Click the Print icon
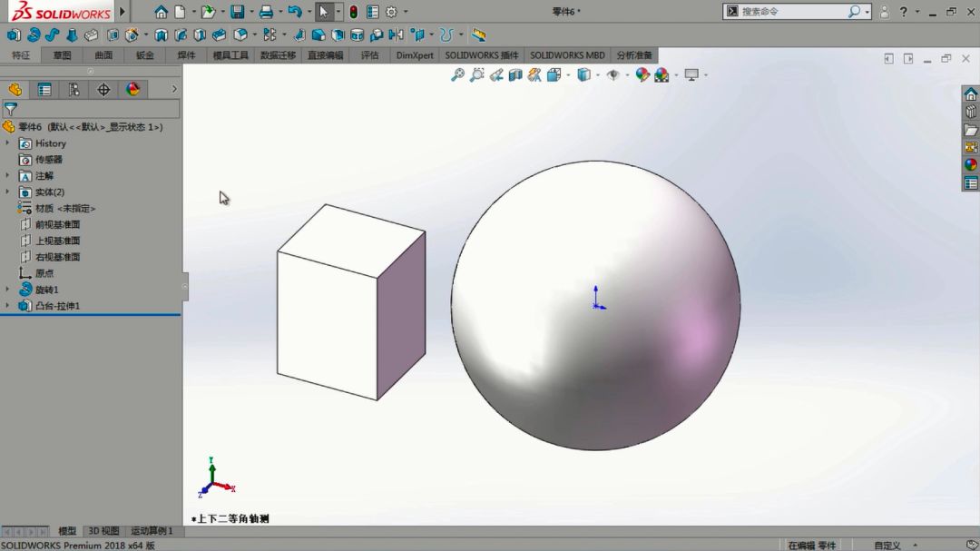980x551 pixels. point(266,12)
